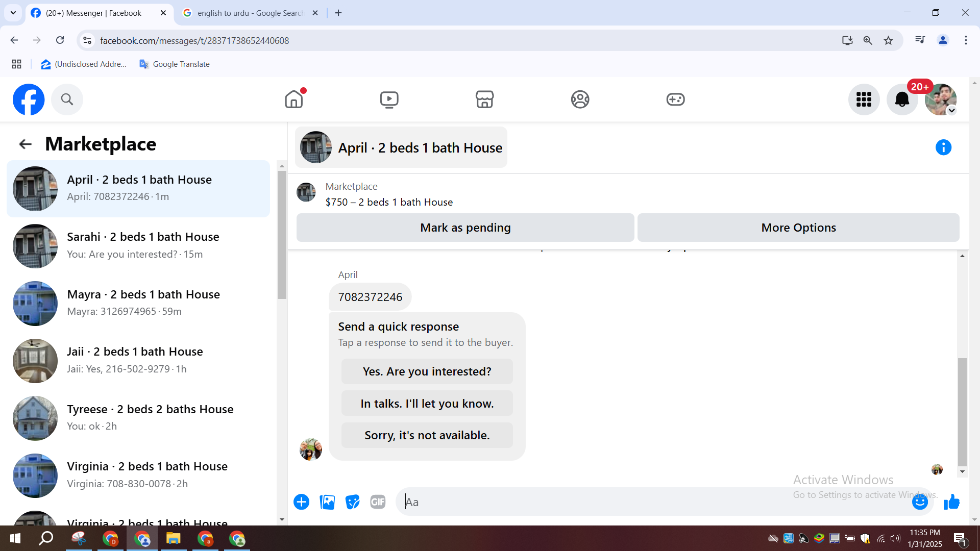Open Tyreese's 2 beds 2 baths conversation
This screenshot has width=980, height=551.
coord(138,418)
